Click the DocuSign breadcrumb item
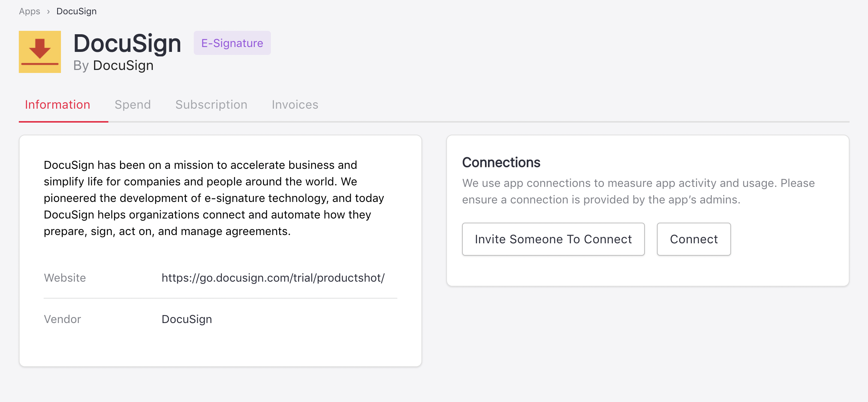Viewport: 868px width, 402px height. pyautogui.click(x=76, y=11)
